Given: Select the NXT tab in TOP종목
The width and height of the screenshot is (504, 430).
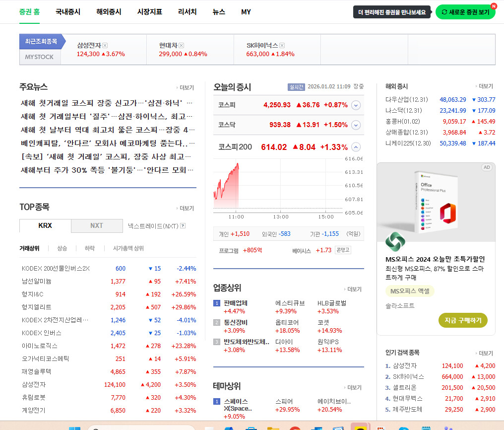Looking at the screenshot, I should click(x=97, y=226).
